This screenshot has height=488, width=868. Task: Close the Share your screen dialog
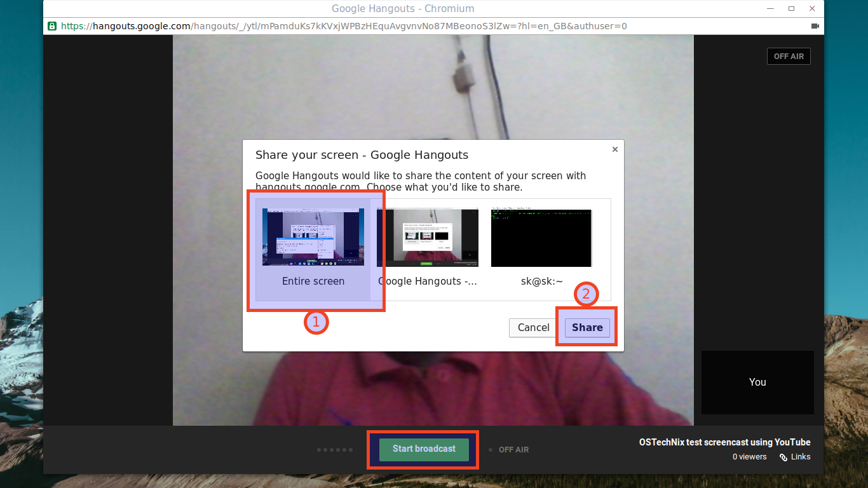coord(614,149)
